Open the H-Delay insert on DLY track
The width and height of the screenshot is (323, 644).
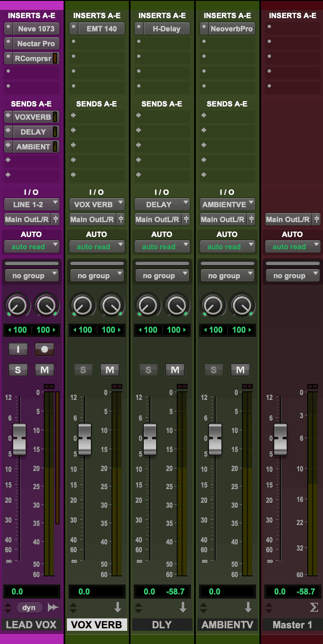point(167,29)
